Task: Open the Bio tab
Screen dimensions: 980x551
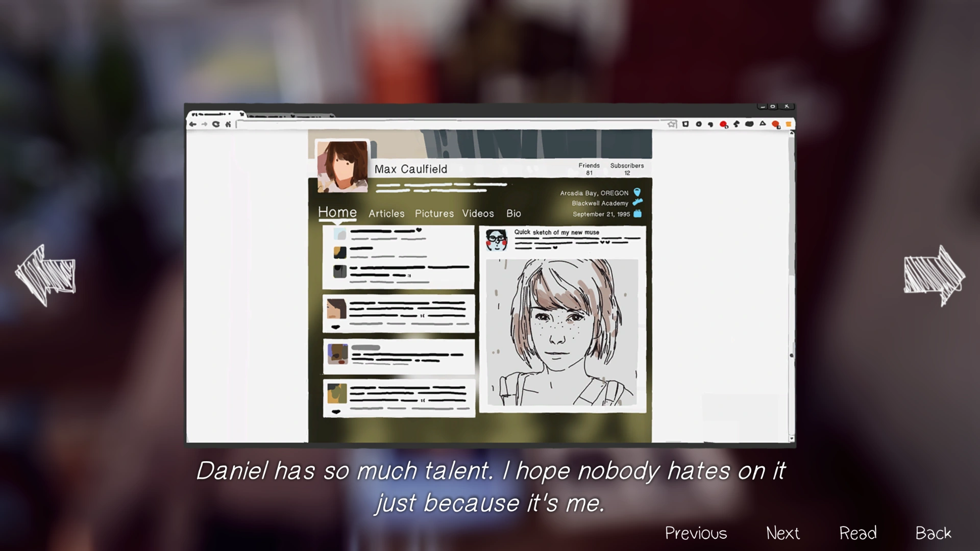Action: [x=513, y=214]
